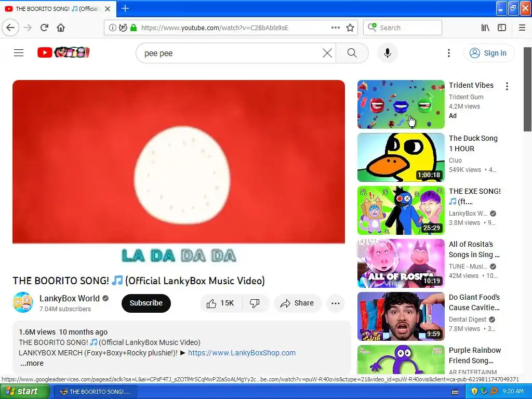This screenshot has width=532, height=399.
Task: Open the browser home page icon
Action: pos(61,28)
